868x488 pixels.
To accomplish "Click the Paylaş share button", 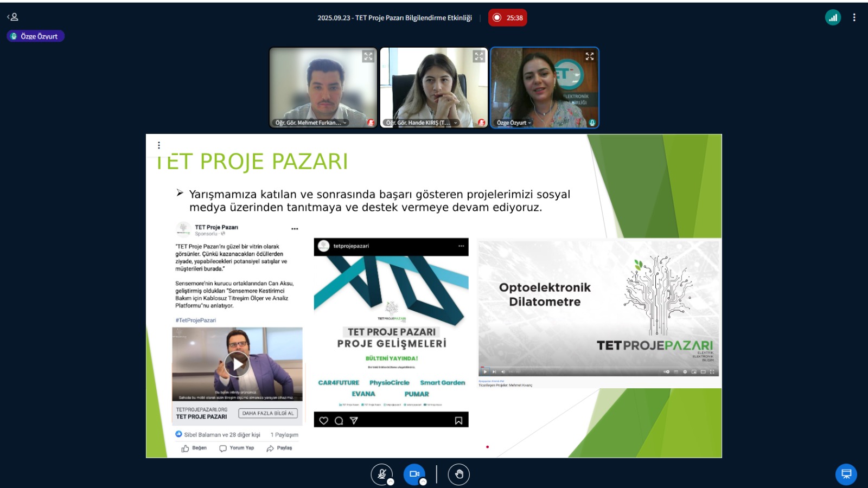I will 279,448.
